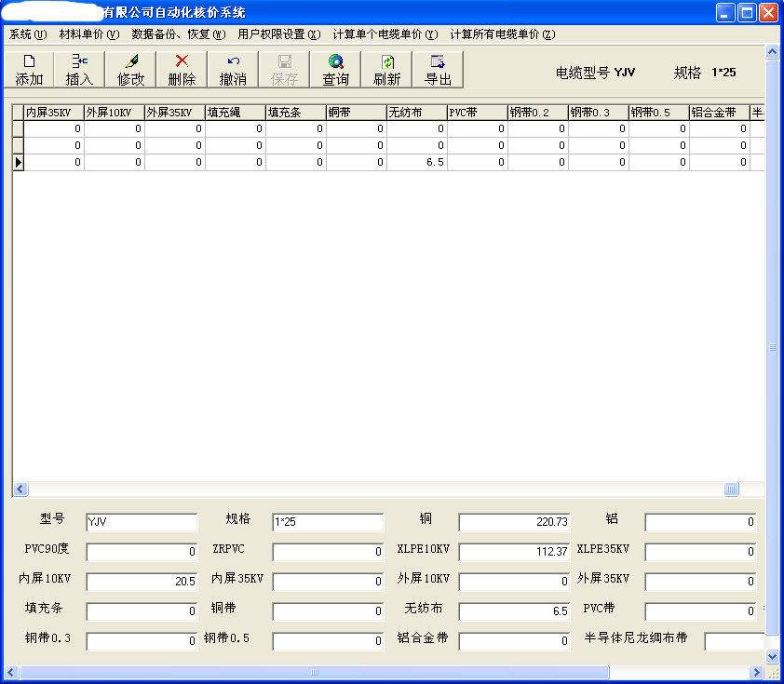
Task: Click the 导出 (Export) toolbar icon
Action: click(438, 70)
